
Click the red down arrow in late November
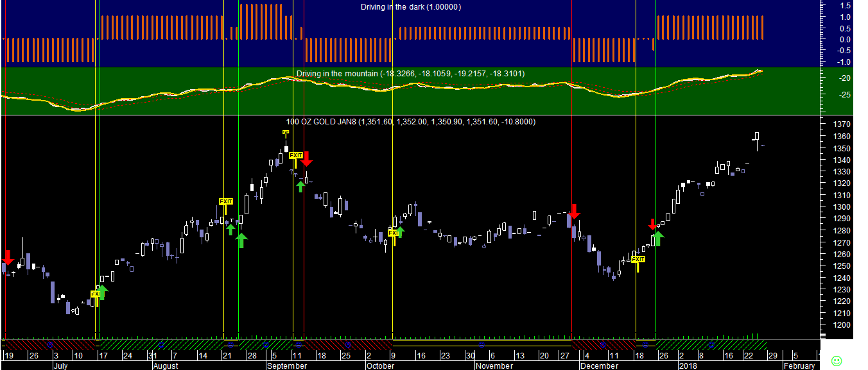[574, 211]
